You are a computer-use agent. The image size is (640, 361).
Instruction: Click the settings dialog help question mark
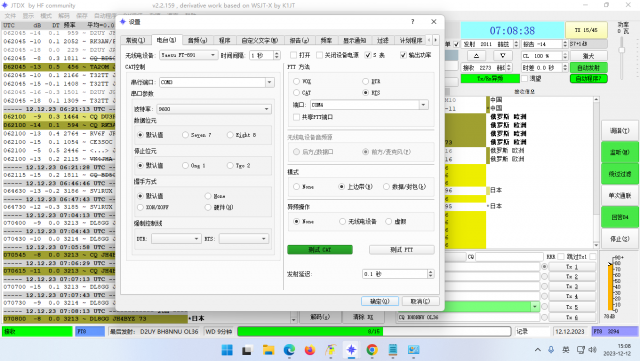pyautogui.click(x=412, y=22)
